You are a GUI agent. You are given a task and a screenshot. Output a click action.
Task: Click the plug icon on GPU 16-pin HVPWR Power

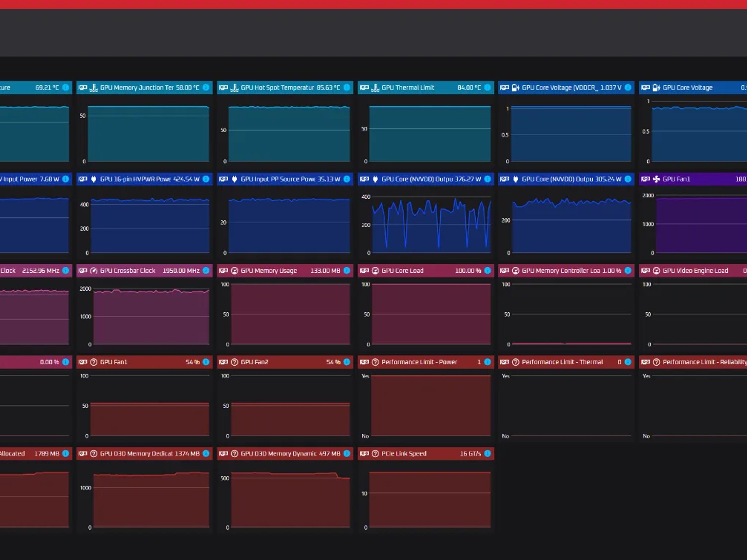(93, 179)
